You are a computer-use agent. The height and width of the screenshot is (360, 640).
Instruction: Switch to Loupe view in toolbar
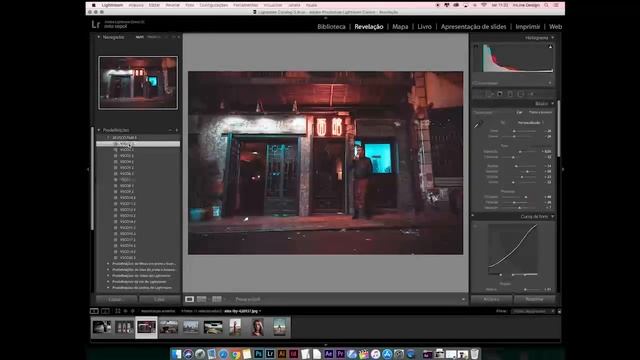189,299
